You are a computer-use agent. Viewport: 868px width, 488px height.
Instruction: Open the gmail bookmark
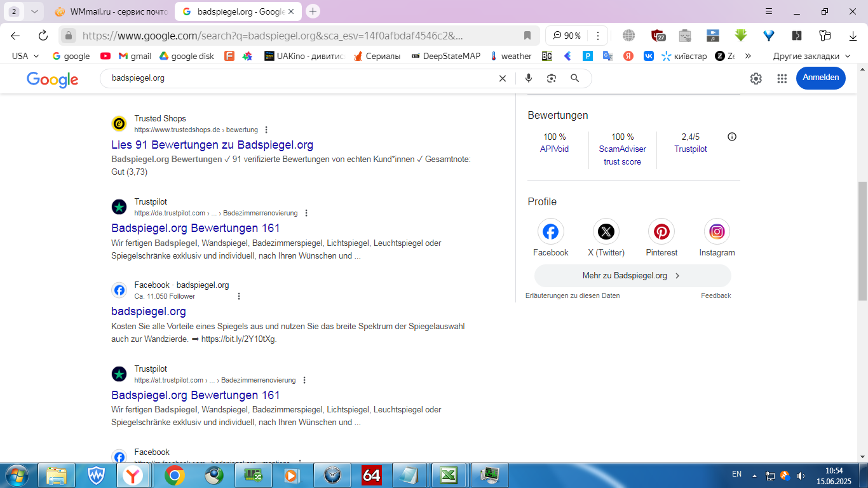pyautogui.click(x=135, y=56)
